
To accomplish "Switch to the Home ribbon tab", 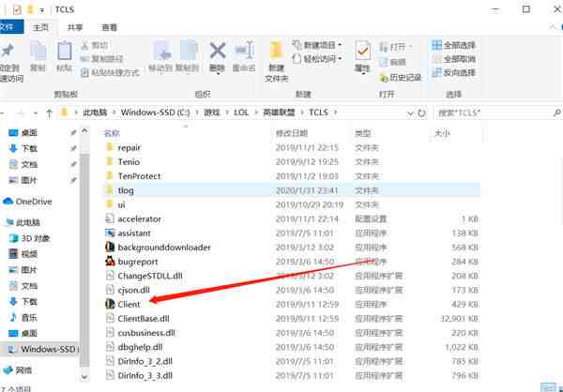I will tap(40, 27).
